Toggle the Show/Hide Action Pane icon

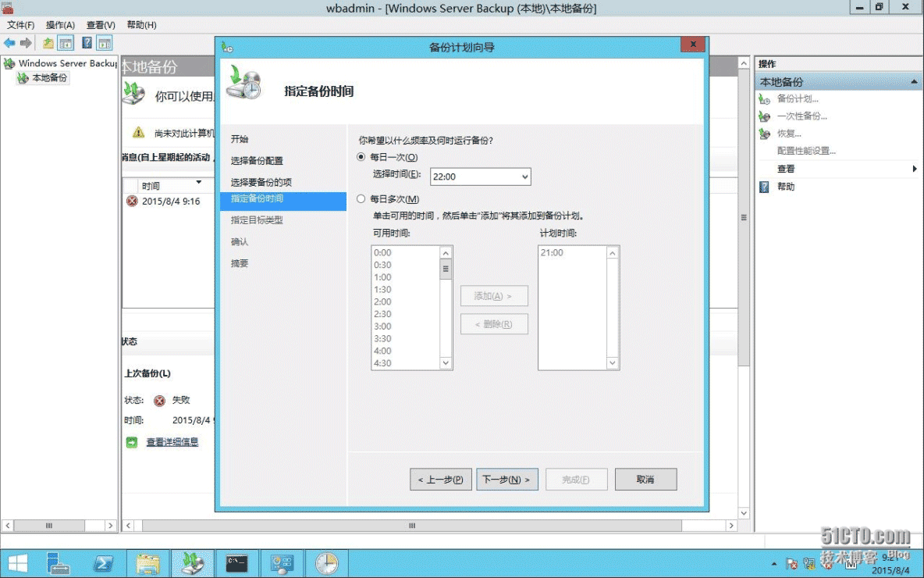pyautogui.click(x=104, y=43)
